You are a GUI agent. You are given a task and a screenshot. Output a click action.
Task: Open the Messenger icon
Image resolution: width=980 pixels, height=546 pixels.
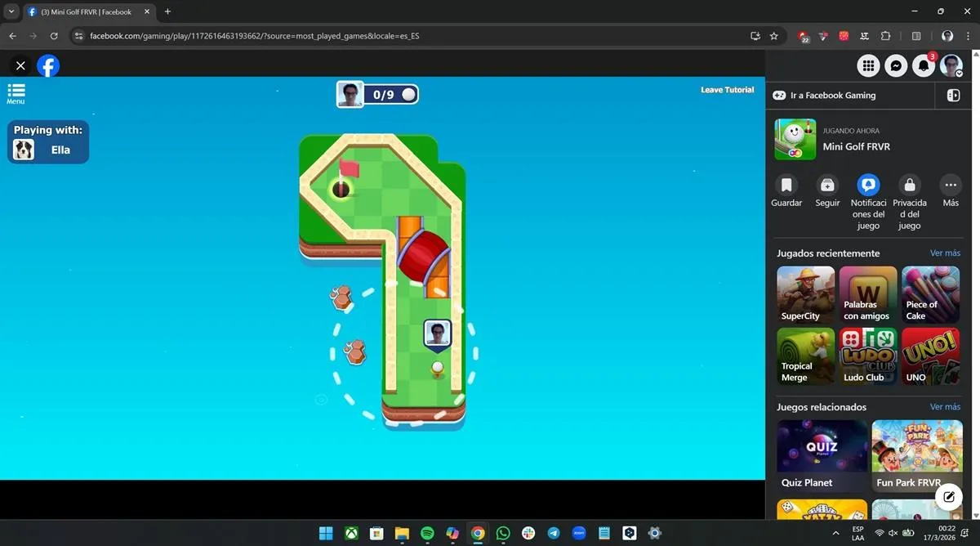[x=896, y=65]
